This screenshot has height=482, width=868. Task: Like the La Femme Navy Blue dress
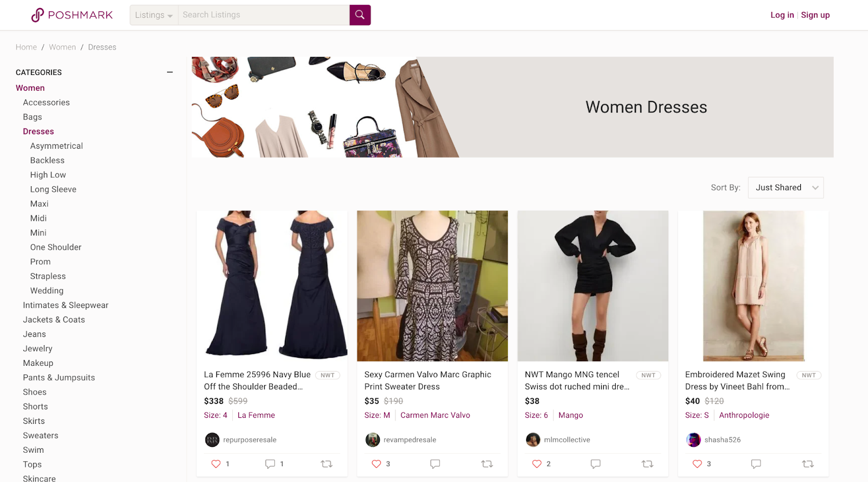(x=216, y=464)
